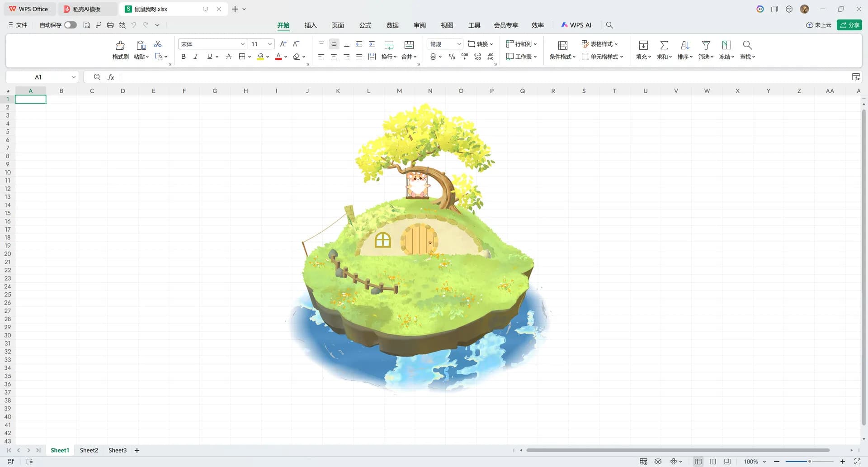868x467 pixels.
Task: Click the Format Painter (格式刷) icon
Action: [120, 45]
